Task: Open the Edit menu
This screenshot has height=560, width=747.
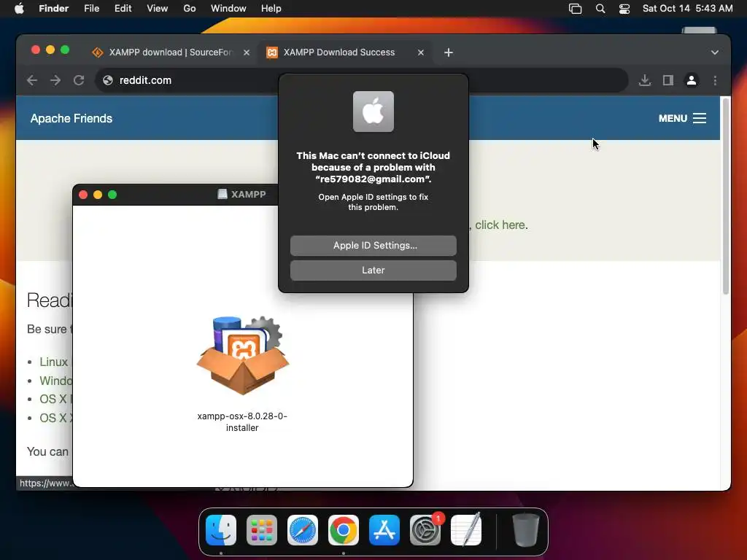Action: click(123, 9)
